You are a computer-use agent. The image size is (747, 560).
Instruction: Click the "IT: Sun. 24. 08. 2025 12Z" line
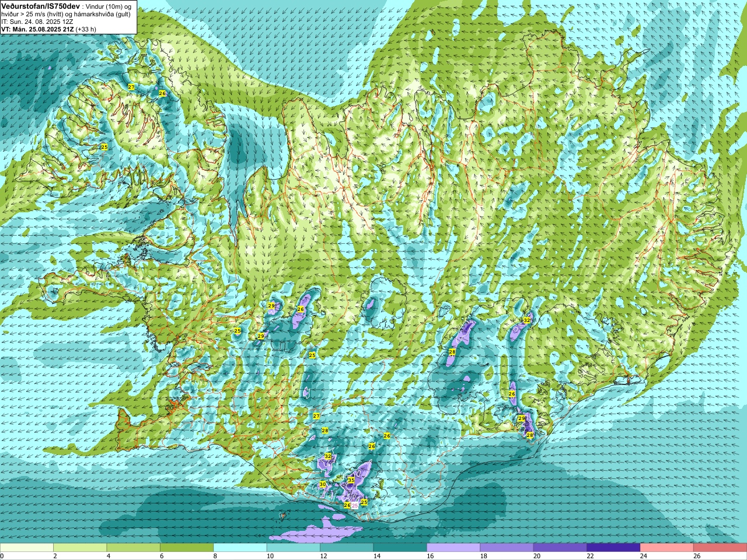(37, 21)
